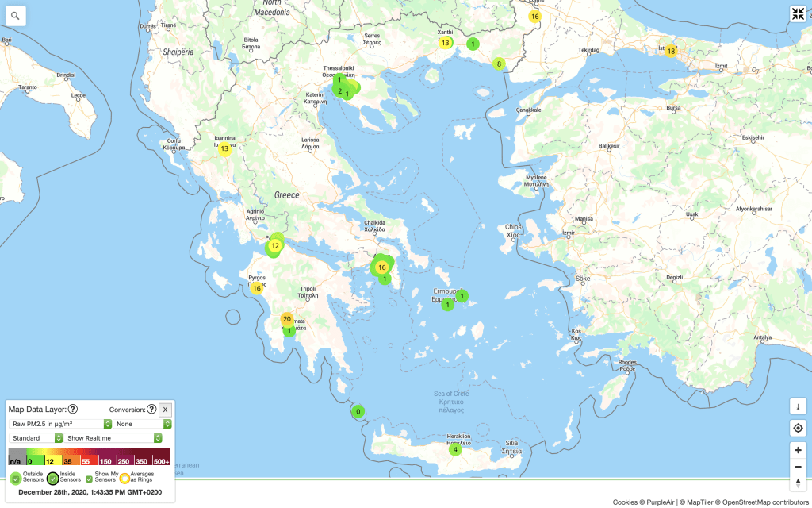
Task: Zoom in with the plus button
Action: pos(798,449)
